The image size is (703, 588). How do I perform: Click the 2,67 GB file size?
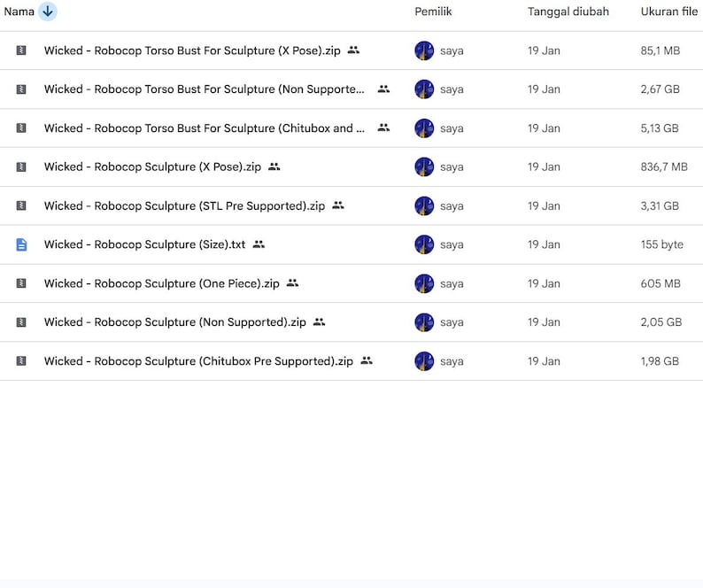(x=660, y=89)
